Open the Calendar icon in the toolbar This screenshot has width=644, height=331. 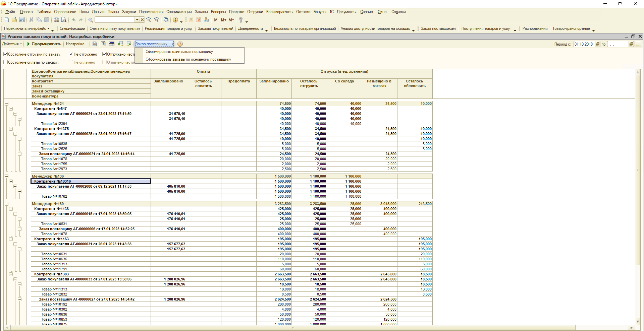(199, 20)
